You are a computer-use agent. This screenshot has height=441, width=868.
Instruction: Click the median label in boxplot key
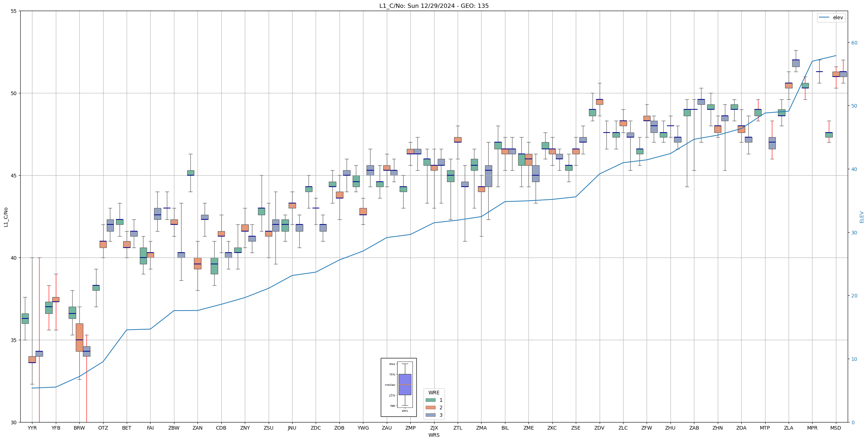390,385
